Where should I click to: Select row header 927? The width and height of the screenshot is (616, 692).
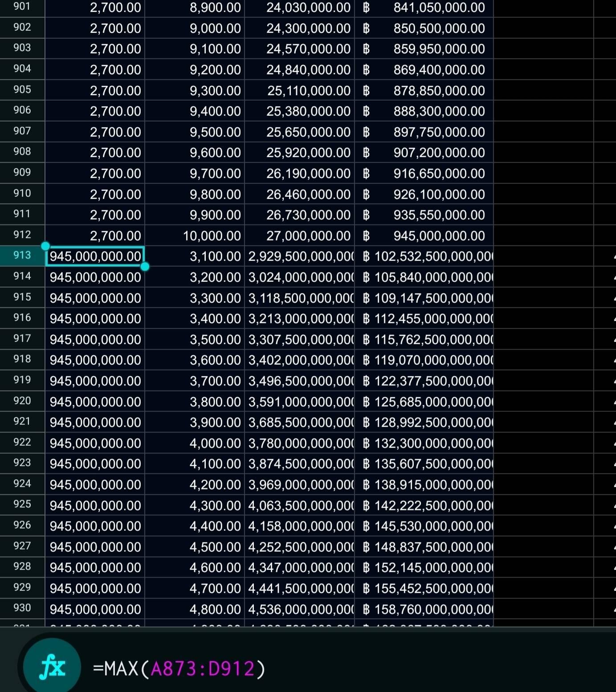pyautogui.click(x=22, y=546)
